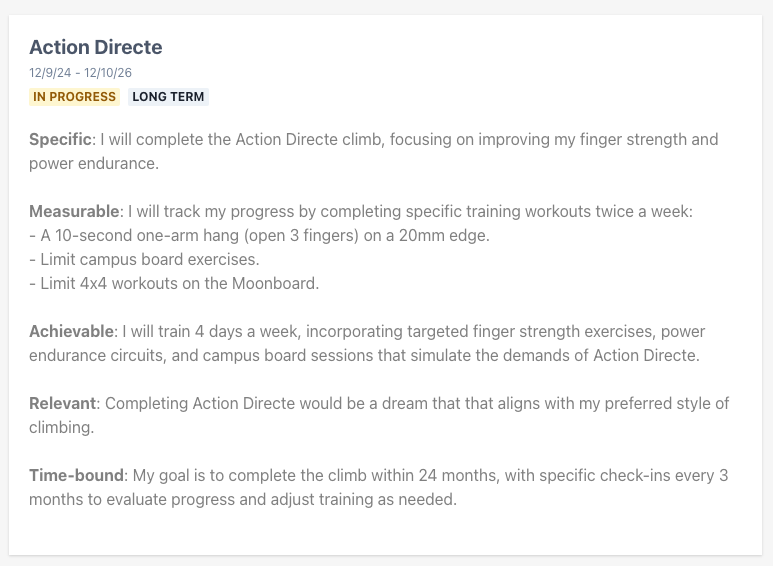Click the word 'climbing.' in Relevant section
Screen dimensions: 773x566
pos(62,427)
